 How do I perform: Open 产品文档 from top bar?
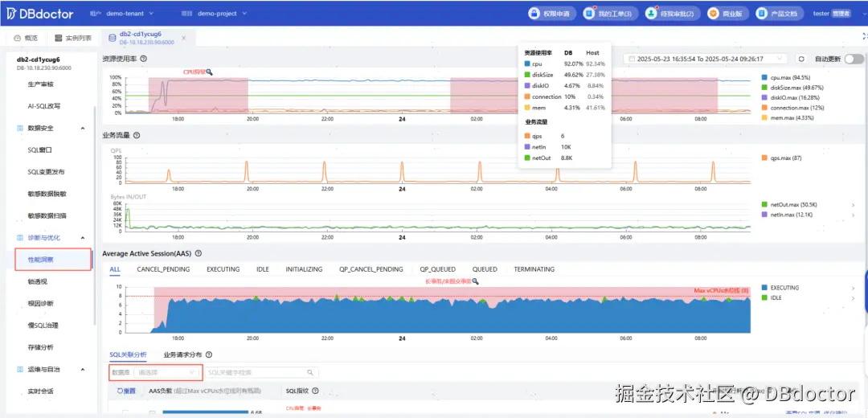point(779,14)
